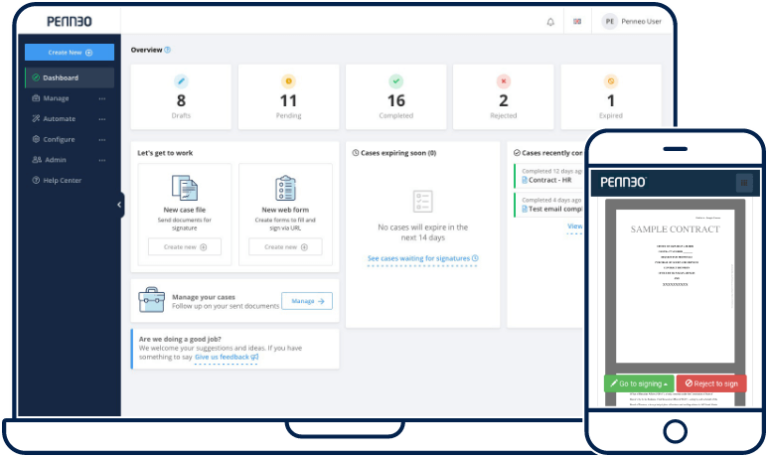The width and height of the screenshot is (768, 457).
Task: Click the notification bell icon
Action: point(550,21)
